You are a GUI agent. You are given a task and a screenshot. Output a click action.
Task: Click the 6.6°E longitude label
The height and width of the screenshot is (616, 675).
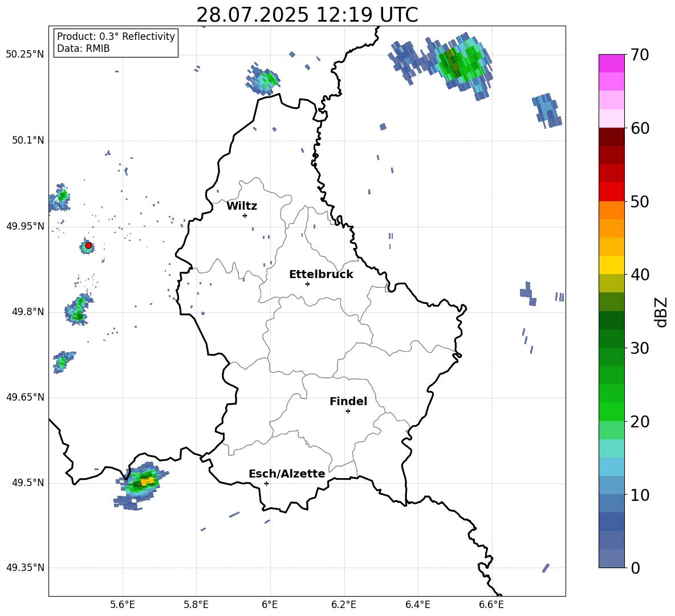point(491,605)
